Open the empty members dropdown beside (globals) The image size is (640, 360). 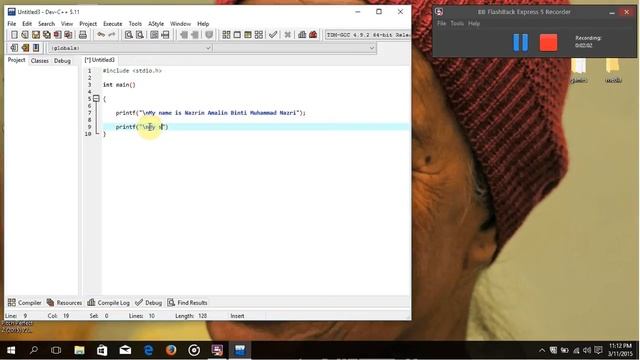click(294, 48)
